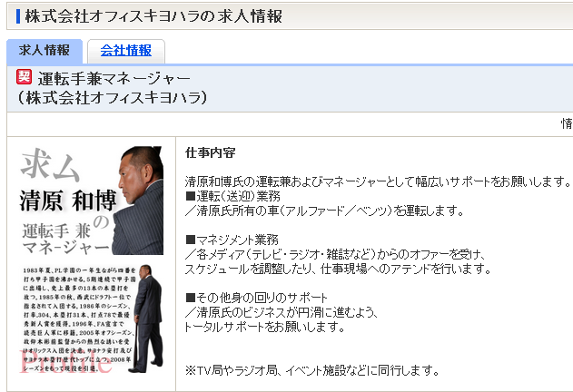The image size is (573, 392).
Task: Click the line 清原氏のビジネスが円滑に進むよう
Action: (282, 312)
